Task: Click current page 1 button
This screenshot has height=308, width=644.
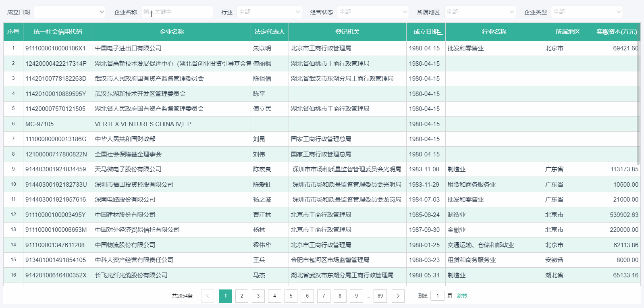Action: (225, 296)
